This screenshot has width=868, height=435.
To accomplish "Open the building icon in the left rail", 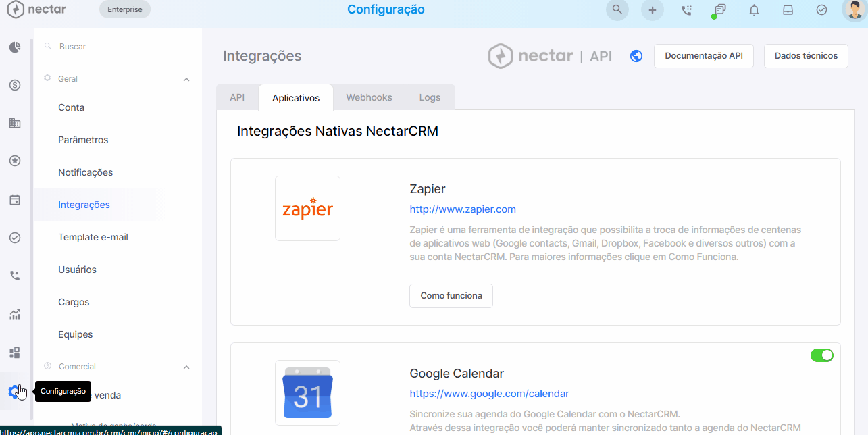I will 15,123.
